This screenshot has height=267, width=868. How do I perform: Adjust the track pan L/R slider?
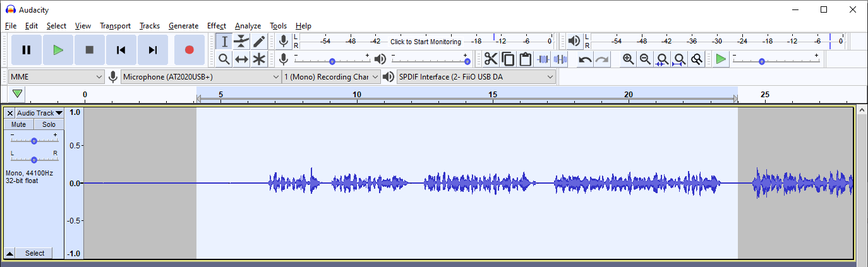point(34,157)
